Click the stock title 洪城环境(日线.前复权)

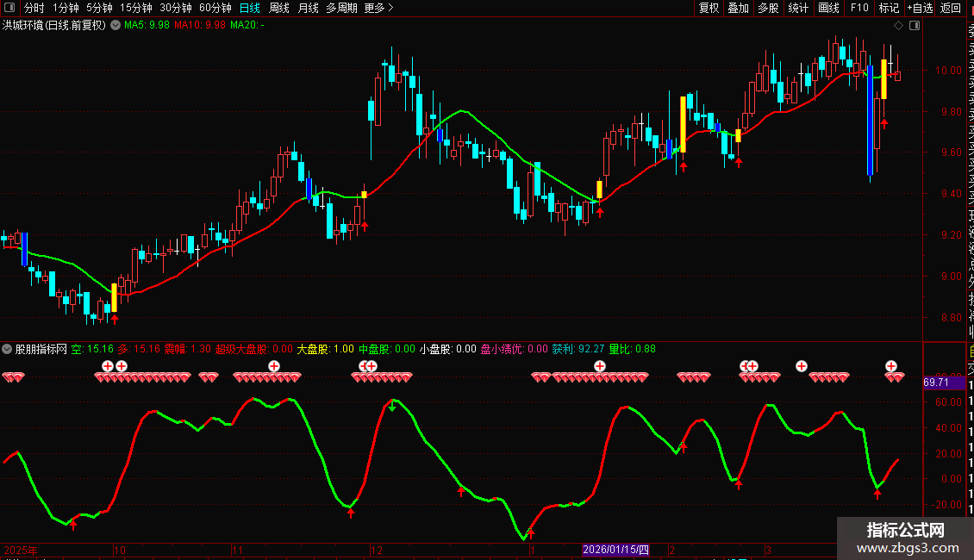54,26
